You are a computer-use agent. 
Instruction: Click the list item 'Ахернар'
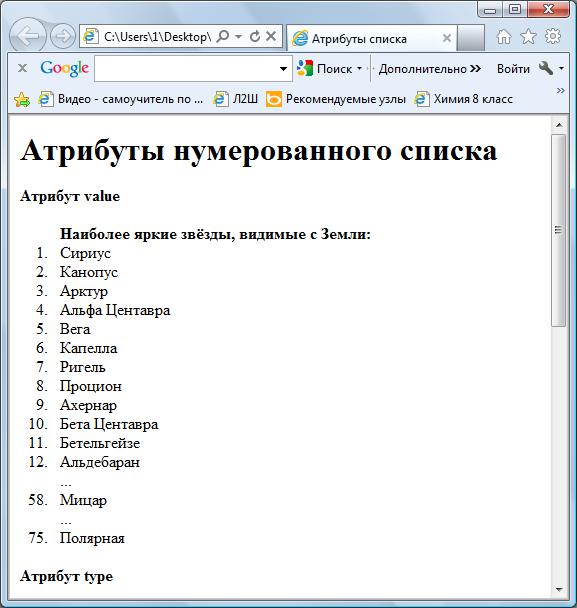click(88, 405)
